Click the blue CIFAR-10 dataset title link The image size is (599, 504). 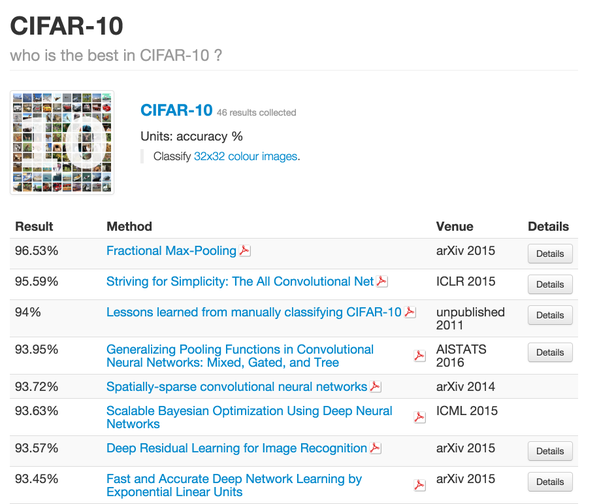pyautogui.click(x=176, y=110)
